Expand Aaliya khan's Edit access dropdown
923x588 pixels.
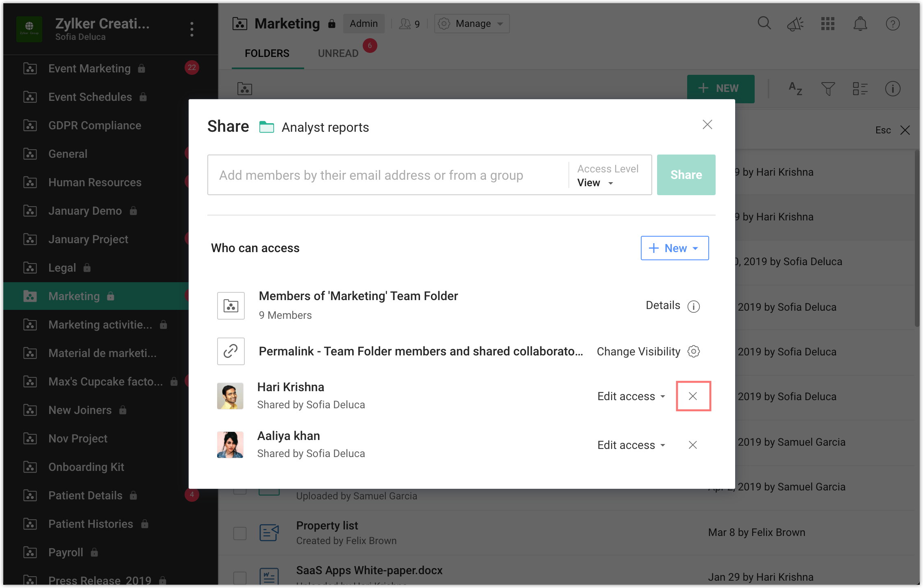coord(631,445)
